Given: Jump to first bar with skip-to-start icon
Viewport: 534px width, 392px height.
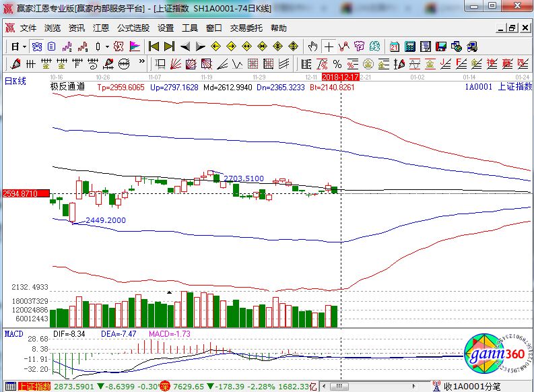Looking at the screenshot, I should [x=154, y=46].
